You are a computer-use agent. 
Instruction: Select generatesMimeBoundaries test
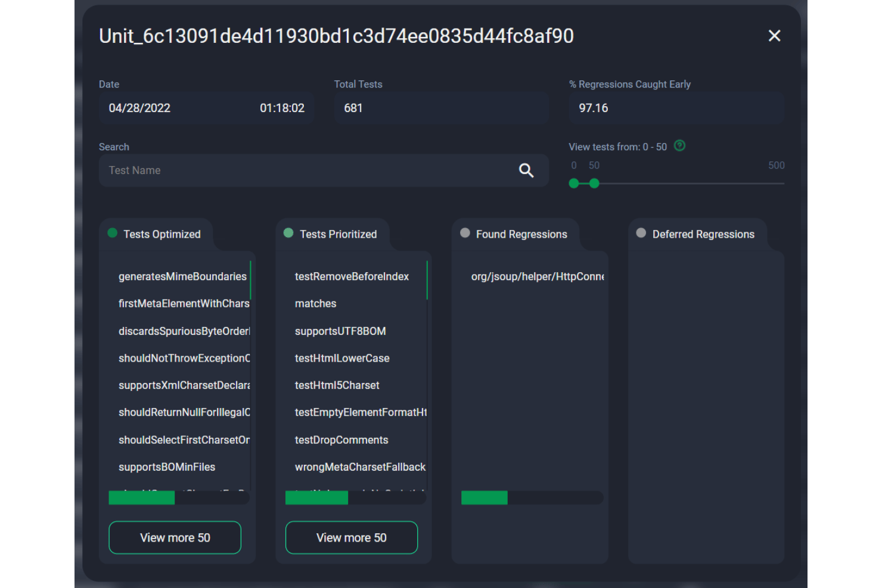(182, 276)
